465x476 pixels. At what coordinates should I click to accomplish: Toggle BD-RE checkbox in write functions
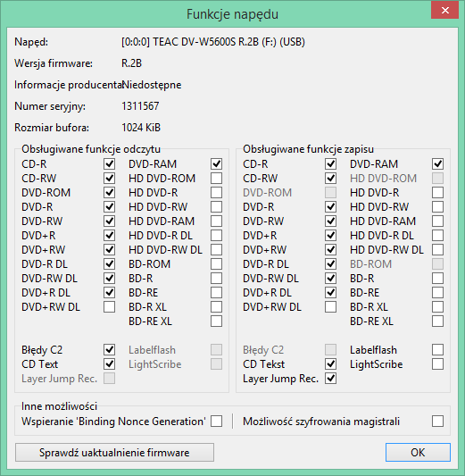[437, 292]
